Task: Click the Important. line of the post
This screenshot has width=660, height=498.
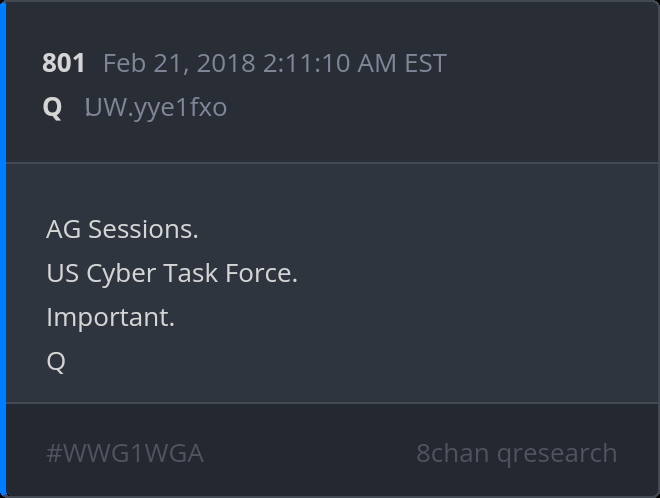Action: click(110, 317)
